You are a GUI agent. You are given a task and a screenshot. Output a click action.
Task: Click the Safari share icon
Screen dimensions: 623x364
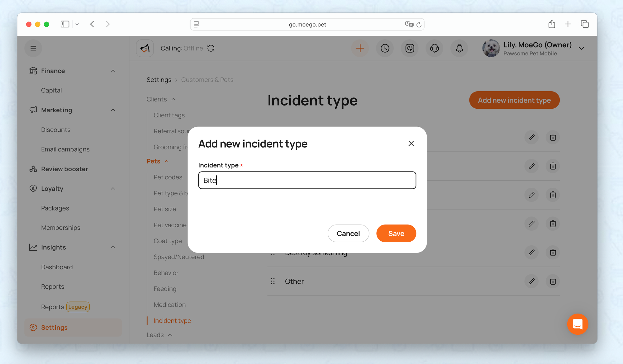pyautogui.click(x=551, y=24)
